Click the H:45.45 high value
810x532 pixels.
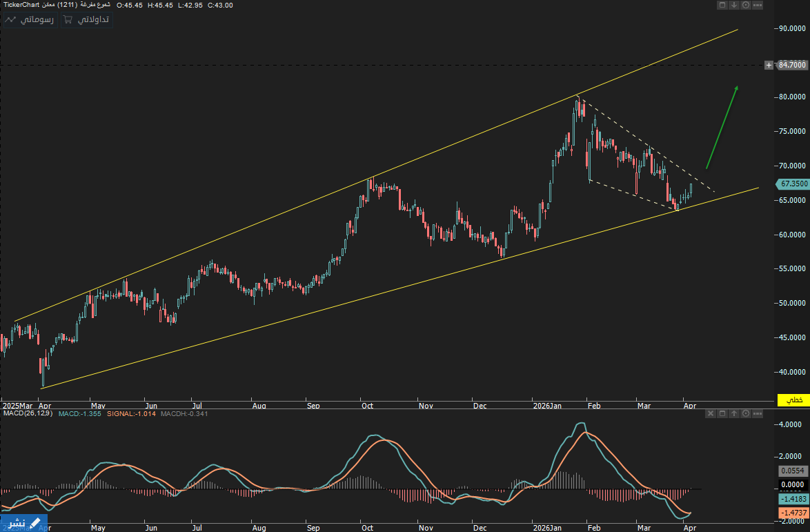click(x=159, y=5)
